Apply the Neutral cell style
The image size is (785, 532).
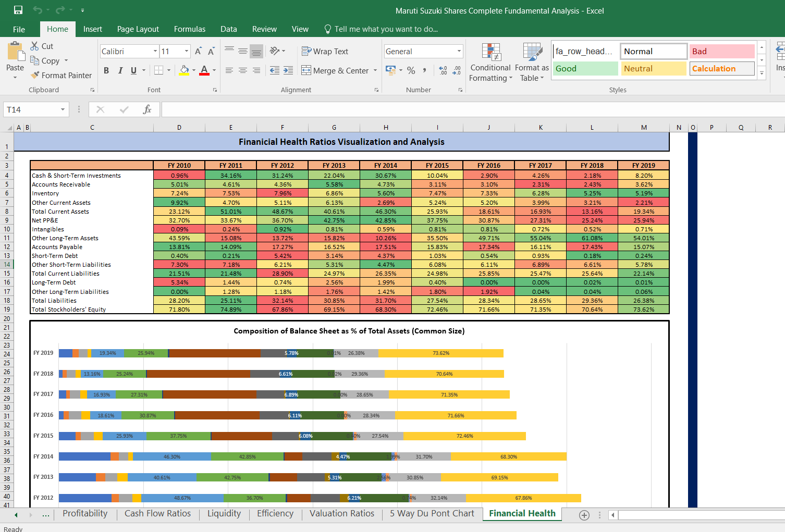point(654,68)
